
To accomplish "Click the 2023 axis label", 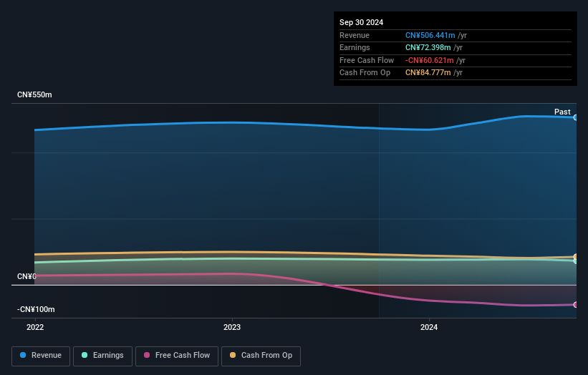I will coord(232,327).
